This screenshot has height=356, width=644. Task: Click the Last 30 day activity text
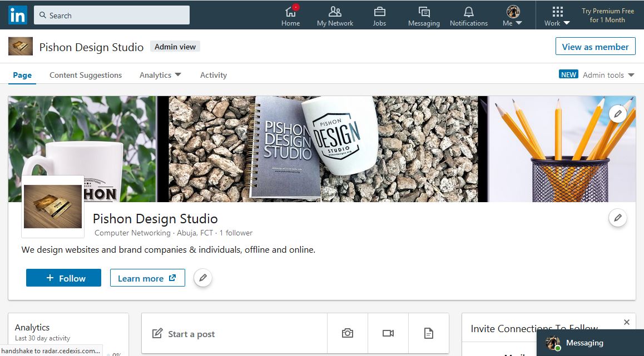point(43,338)
